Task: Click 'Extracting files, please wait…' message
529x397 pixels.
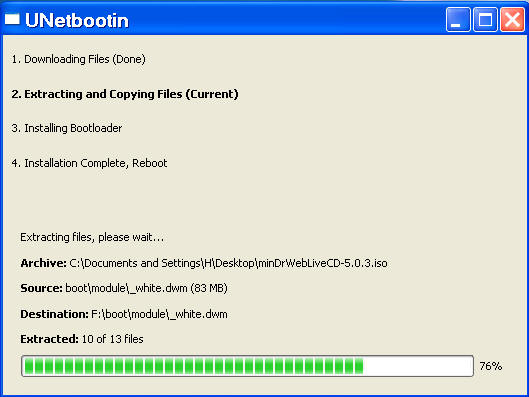Action: pos(92,237)
